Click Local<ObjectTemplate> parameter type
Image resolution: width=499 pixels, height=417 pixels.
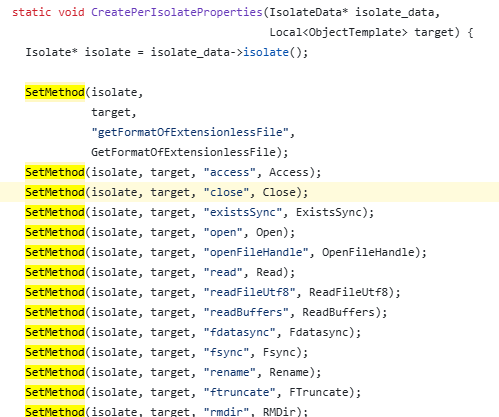pos(338,32)
